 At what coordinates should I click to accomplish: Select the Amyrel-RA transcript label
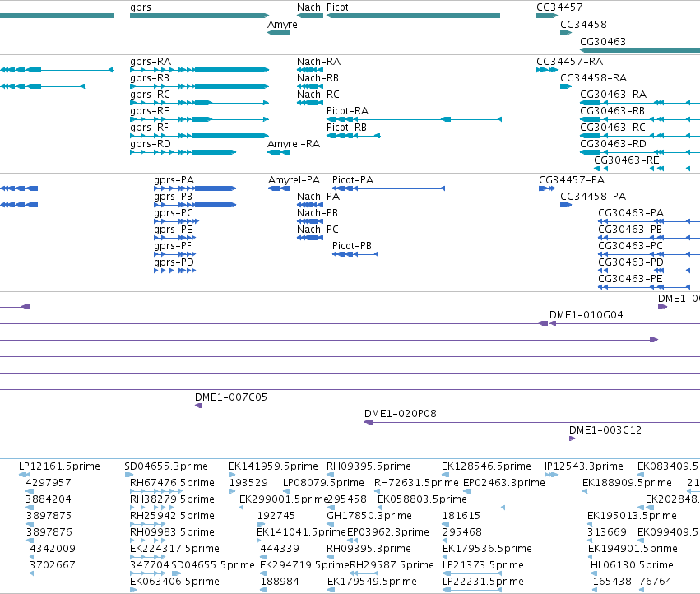(294, 144)
